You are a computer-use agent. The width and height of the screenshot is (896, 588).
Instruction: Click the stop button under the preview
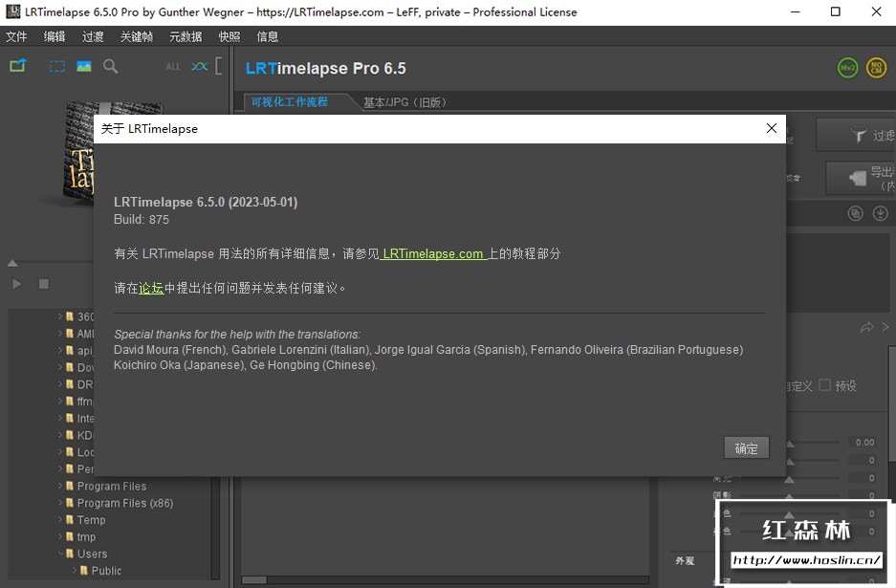[43, 284]
